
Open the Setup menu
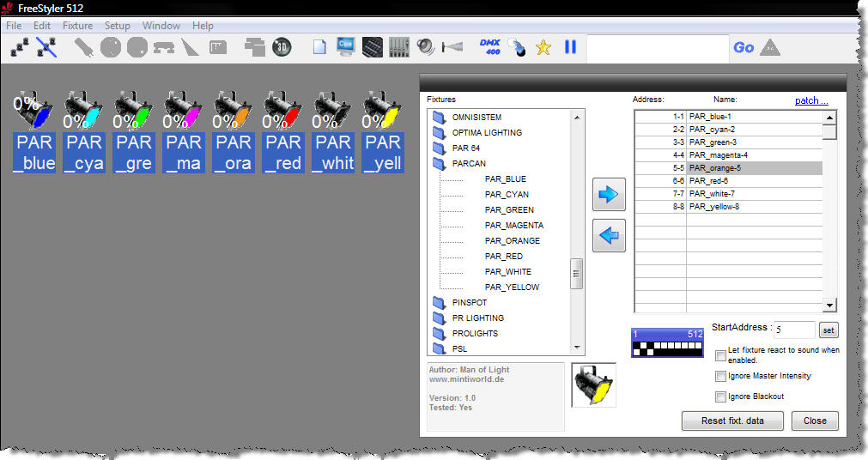click(x=117, y=26)
